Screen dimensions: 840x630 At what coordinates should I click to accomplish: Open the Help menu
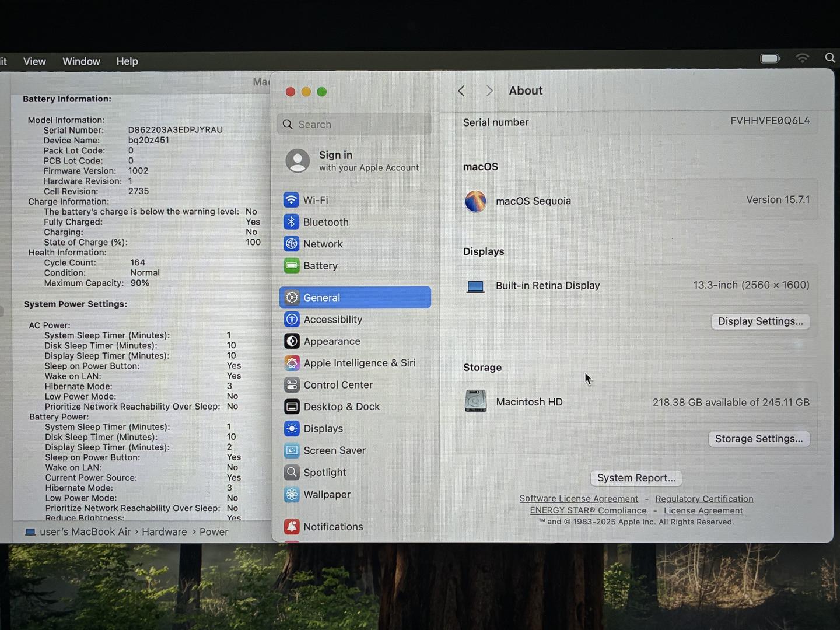[127, 61]
